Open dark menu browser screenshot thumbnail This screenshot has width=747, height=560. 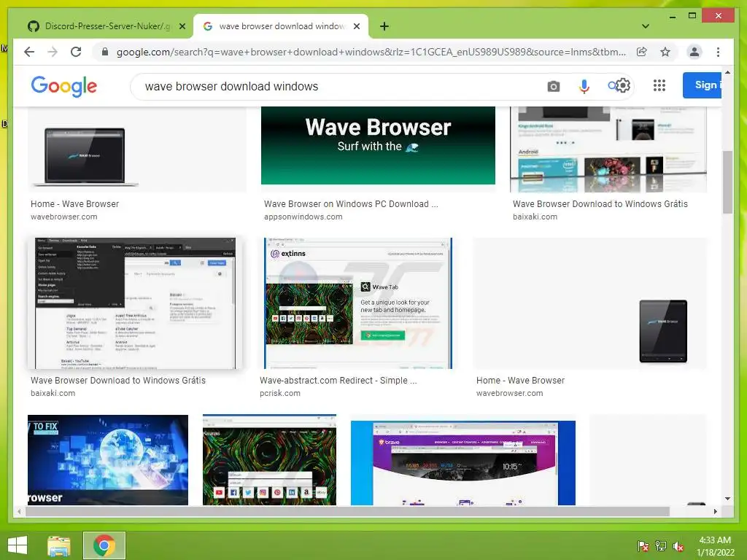[135, 303]
